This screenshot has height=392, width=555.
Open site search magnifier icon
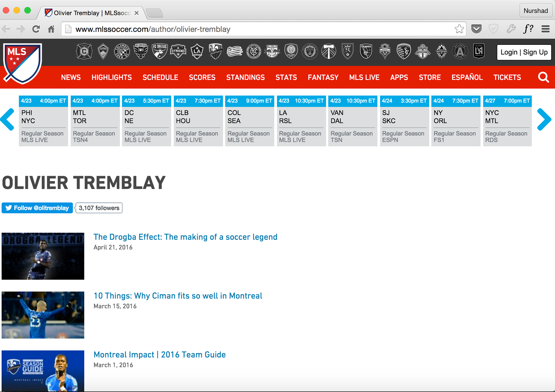tap(543, 77)
